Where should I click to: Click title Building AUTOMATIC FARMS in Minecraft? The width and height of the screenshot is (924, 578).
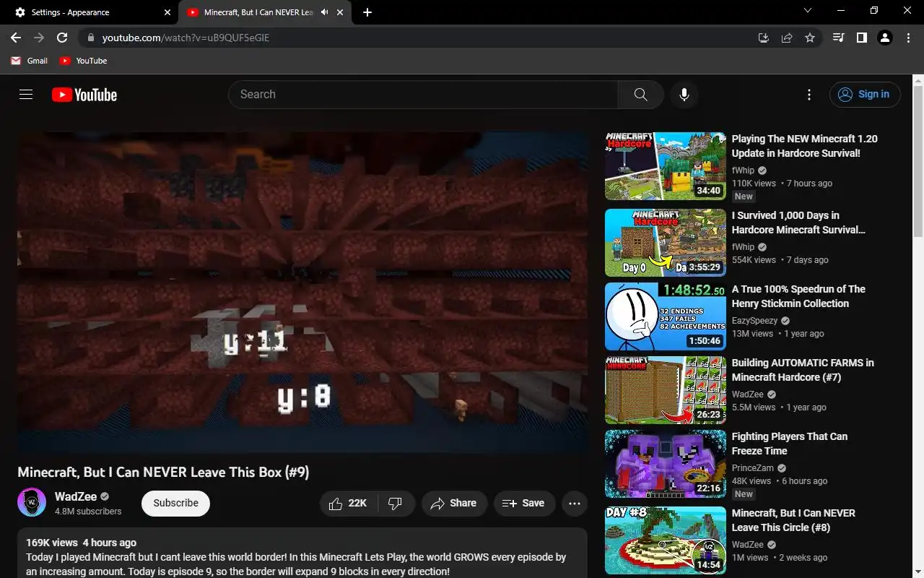(803, 370)
